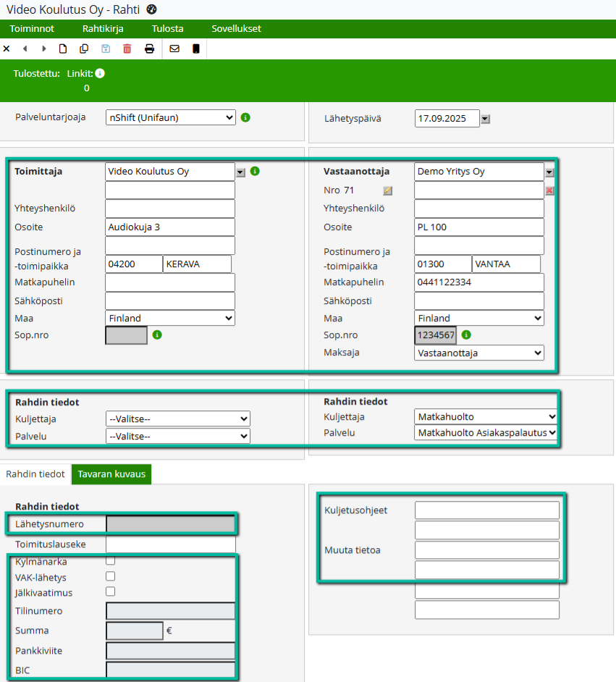Viewport: 616px width, 682px height.
Task: Clear recipient with the red X icon
Action: click(x=549, y=190)
